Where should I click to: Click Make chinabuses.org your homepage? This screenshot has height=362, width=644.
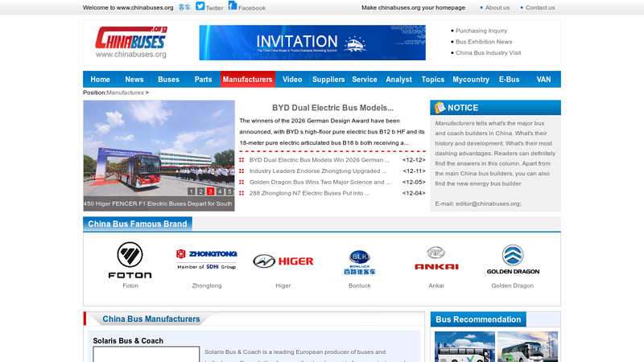[413, 7]
